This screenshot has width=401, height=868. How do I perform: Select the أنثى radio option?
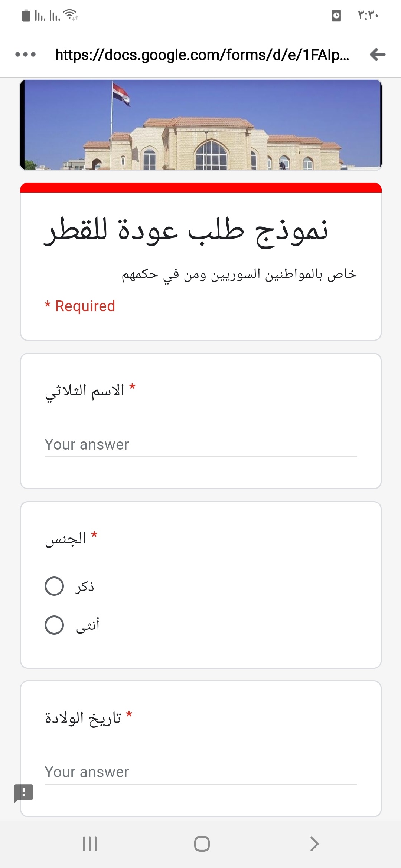[x=54, y=625]
